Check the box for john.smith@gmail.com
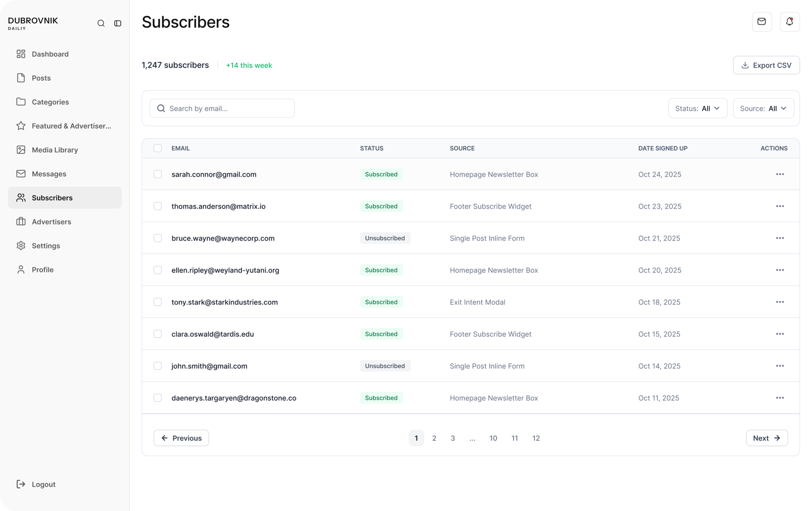 158,366
